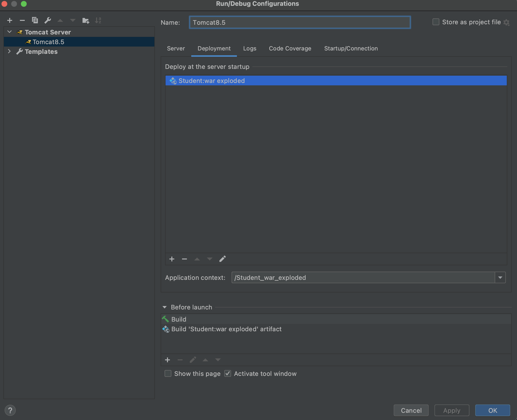Add a before launch task
Viewport: 517px width, 420px height.
(167, 360)
